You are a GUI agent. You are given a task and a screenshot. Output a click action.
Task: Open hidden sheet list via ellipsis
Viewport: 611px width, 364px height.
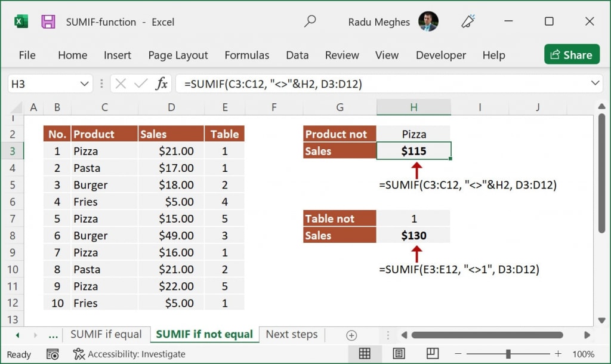[x=53, y=335]
